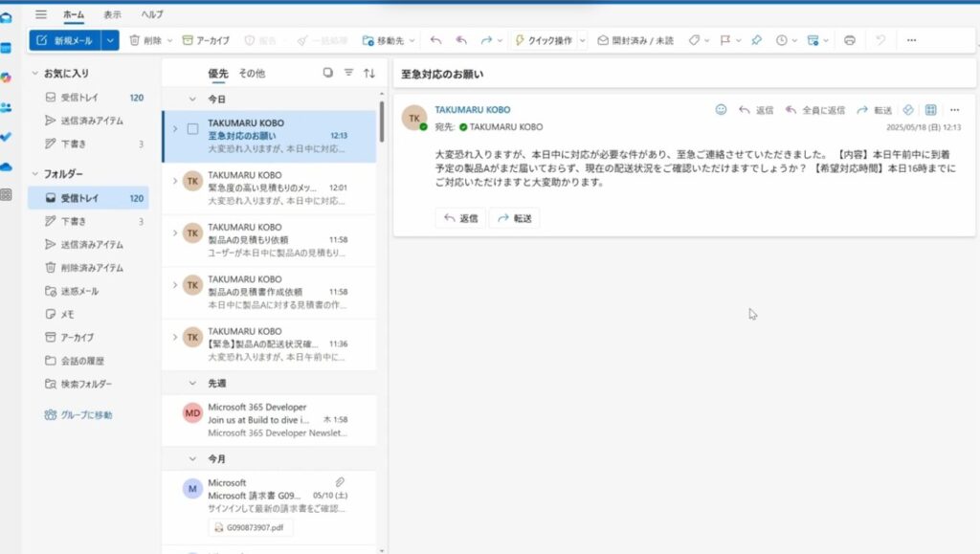Click the filter icon above message list
The image size is (980, 554).
[348, 73]
